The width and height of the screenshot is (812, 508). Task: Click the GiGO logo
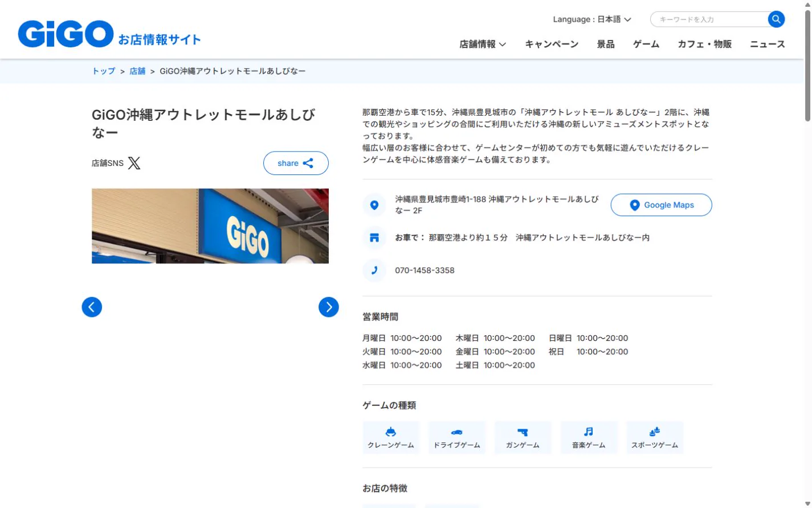pos(66,34)
